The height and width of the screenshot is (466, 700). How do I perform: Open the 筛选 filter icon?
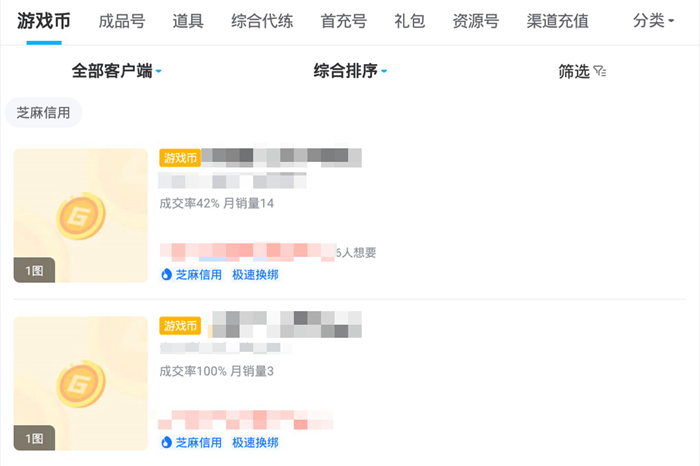599,72
